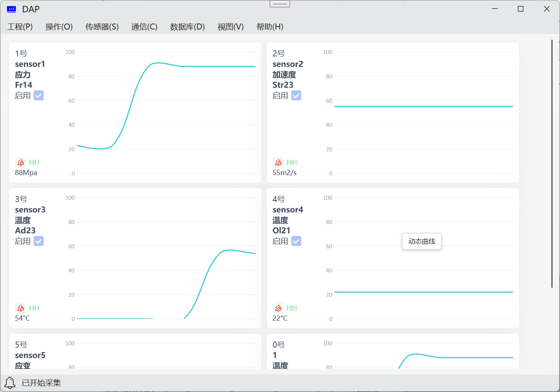Click the 3号 card number label
The height and width of the screenshot is (392, 560).
coord(21,199)
